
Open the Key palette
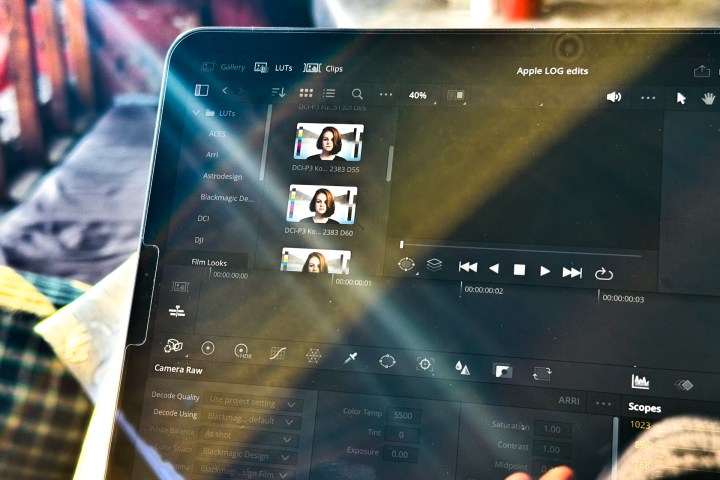[502, 370]
